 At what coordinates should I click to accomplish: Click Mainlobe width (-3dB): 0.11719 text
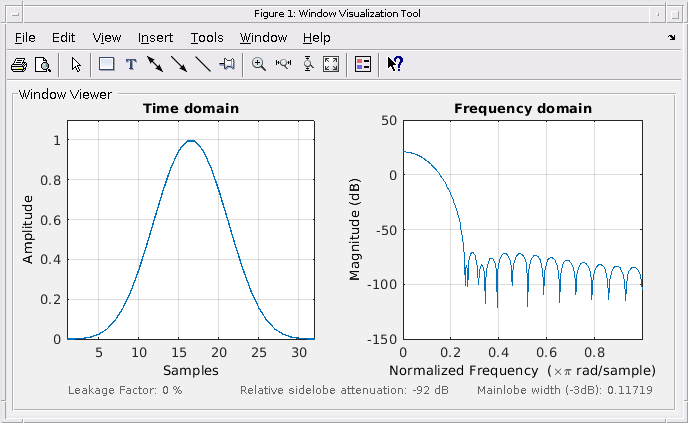coord(565,390)
